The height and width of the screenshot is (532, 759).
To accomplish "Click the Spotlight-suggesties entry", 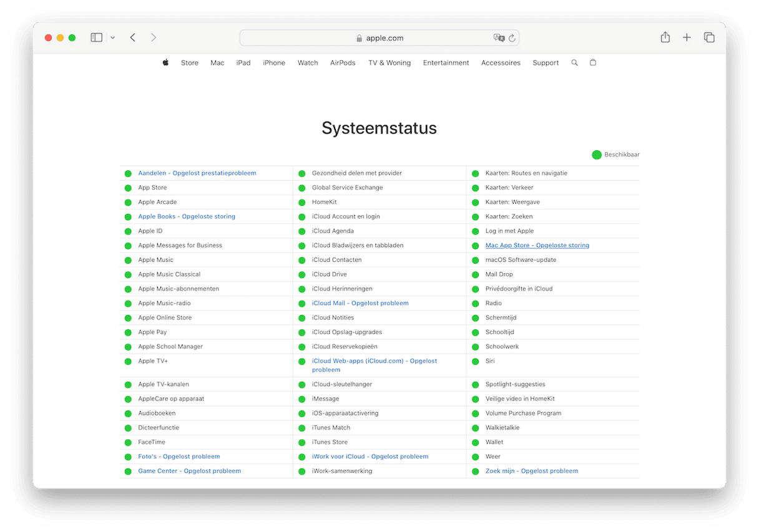I will (x=516, y=385).
